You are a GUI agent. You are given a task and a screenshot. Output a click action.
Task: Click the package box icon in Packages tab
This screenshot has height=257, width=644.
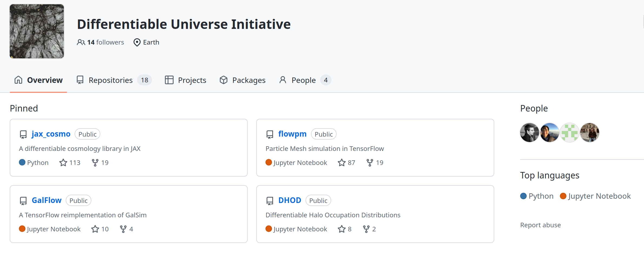[224, 80]
